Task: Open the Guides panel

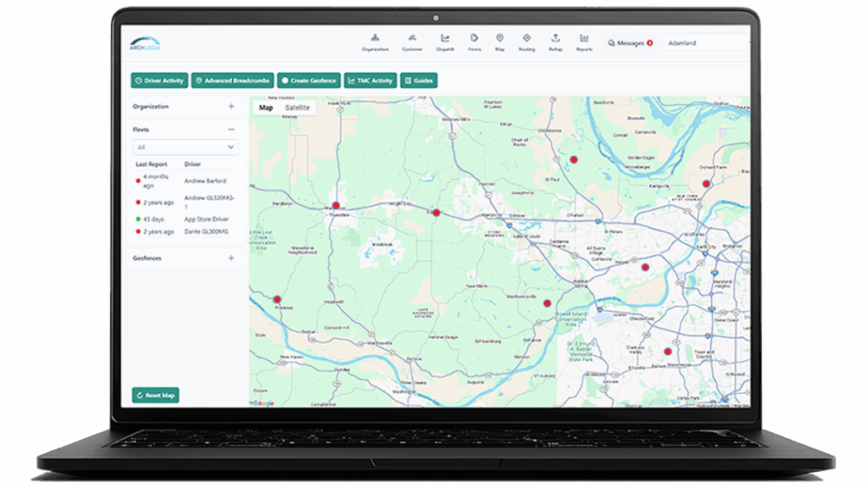Action: 419,80
